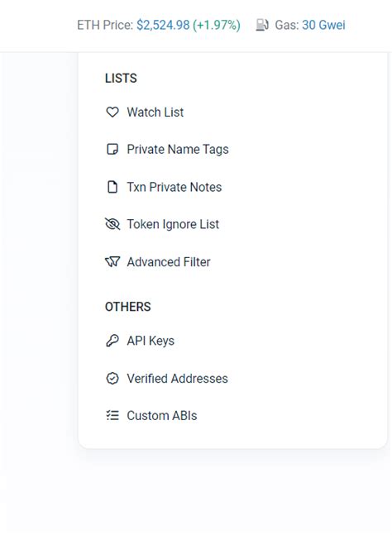Open API Keys under Others

pos(151,341)
